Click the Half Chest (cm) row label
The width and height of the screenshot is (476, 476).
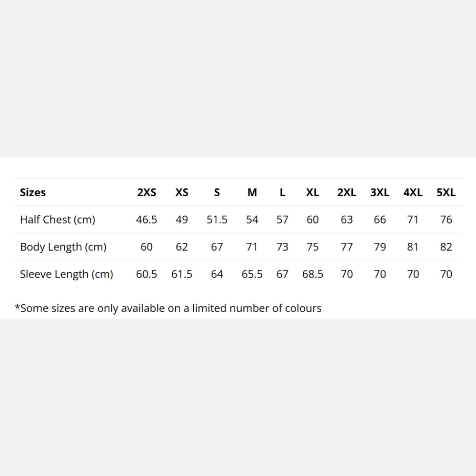pyautogui.click(x=58, y=219)
